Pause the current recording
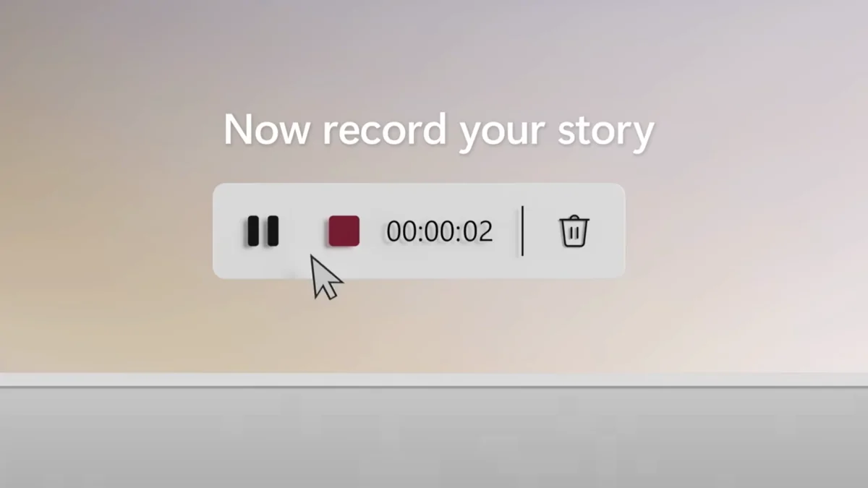 pyautogui.click(x=263, y=231)
